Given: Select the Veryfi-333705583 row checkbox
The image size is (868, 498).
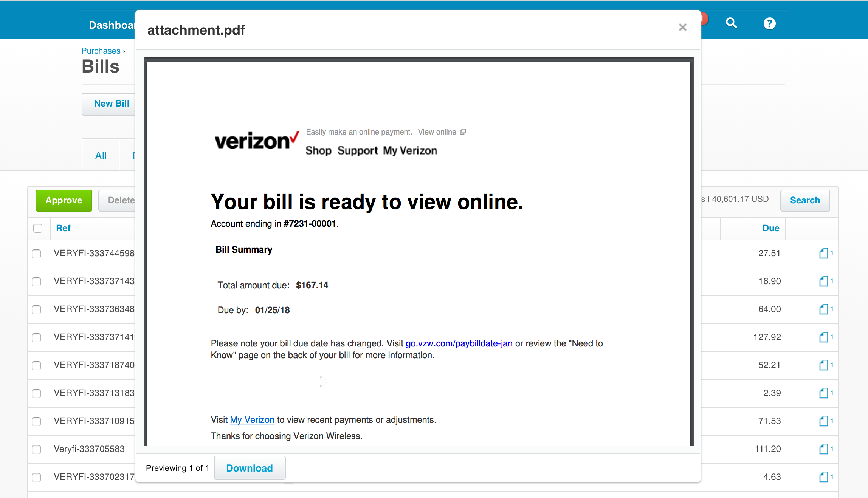Looking at the screenshot, I should click(x=36, y=449).
